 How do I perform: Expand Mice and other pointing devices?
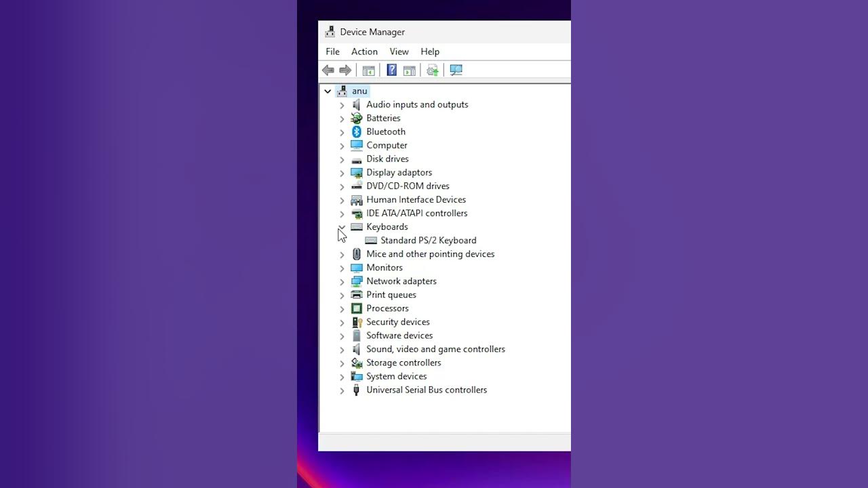(x=342, y=254)
